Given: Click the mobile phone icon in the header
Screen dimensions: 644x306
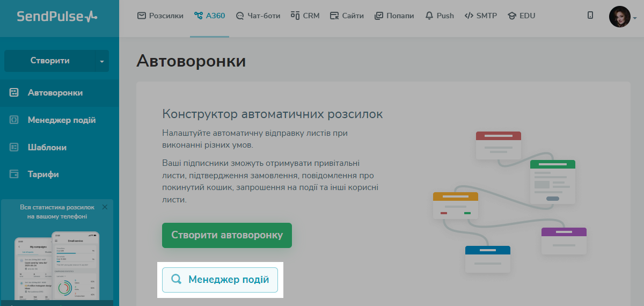Looking at the screenshot, I should coord(590,16).
